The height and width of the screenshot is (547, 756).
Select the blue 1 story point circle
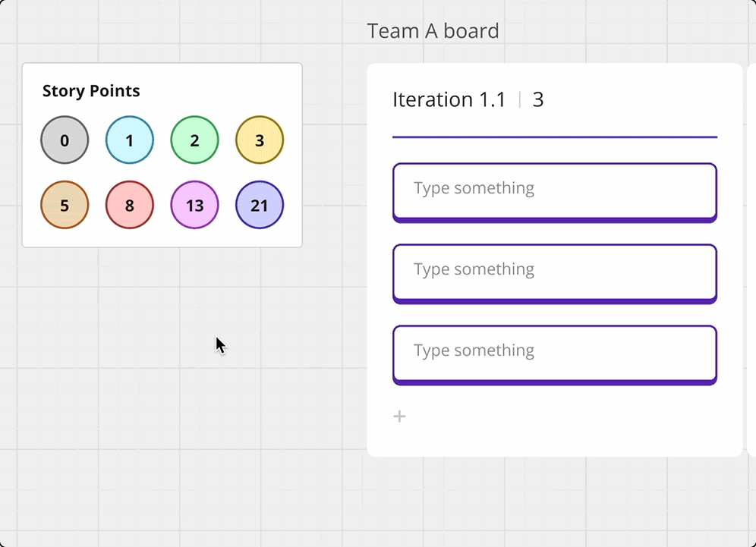[130, 140]
